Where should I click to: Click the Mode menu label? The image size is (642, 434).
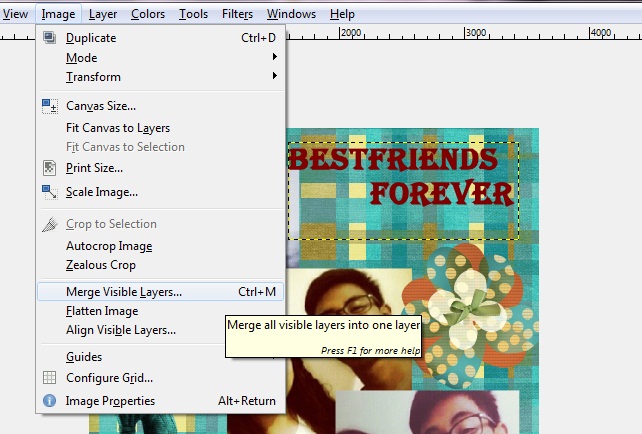81,58
